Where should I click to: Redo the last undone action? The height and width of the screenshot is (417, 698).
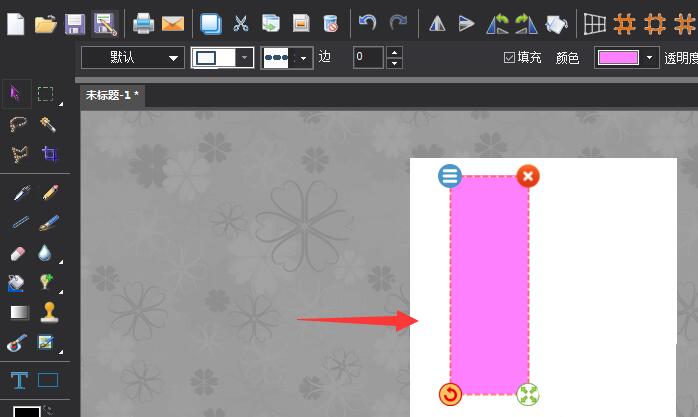point(398,22)
